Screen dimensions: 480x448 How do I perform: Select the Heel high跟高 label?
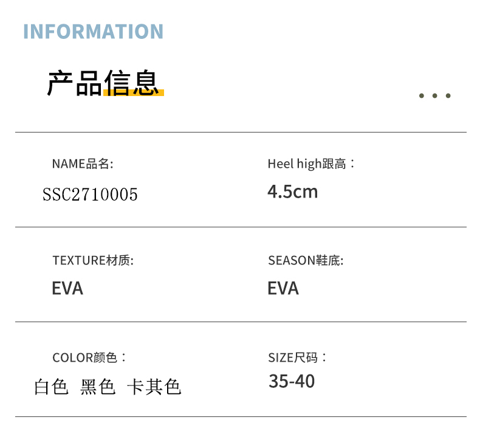point(312,164)
